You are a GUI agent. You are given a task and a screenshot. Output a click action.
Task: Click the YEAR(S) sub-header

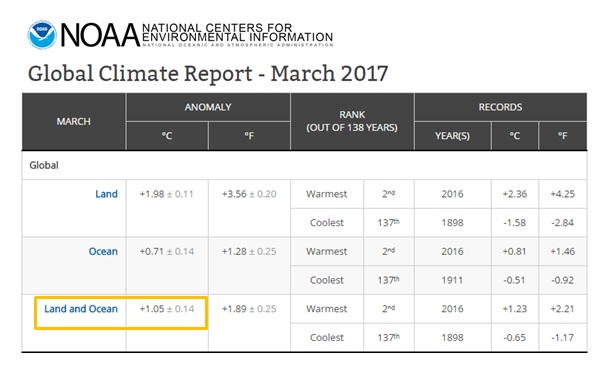click(x=452, y=136)
